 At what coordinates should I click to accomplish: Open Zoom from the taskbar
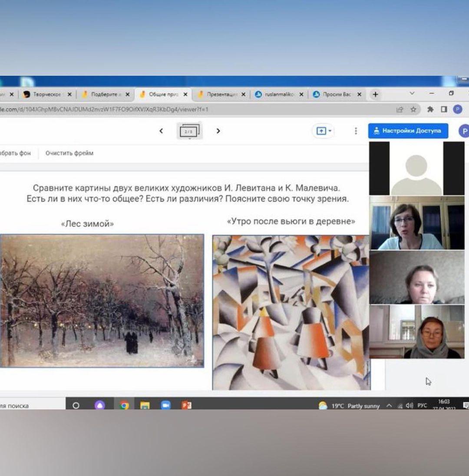[166, 405]
